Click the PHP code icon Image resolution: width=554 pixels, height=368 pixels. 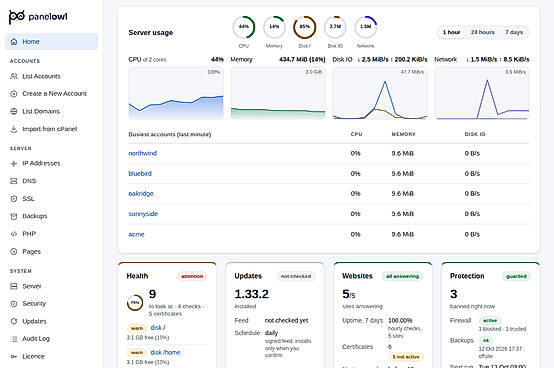14,234
